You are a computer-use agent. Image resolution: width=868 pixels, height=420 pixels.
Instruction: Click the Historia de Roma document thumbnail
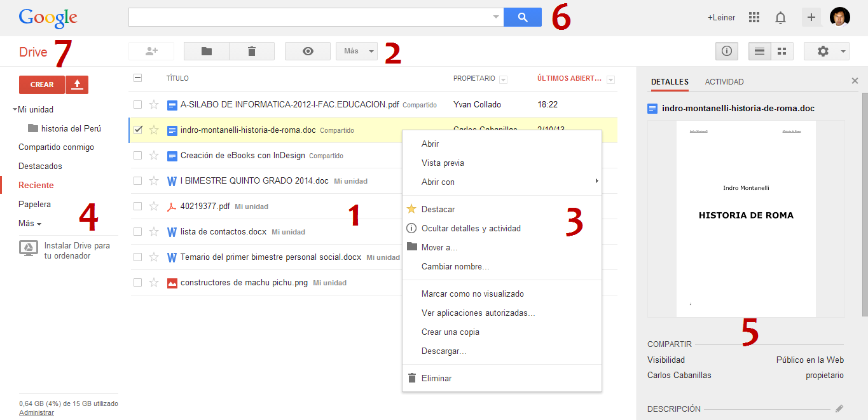tap(746, 219)
